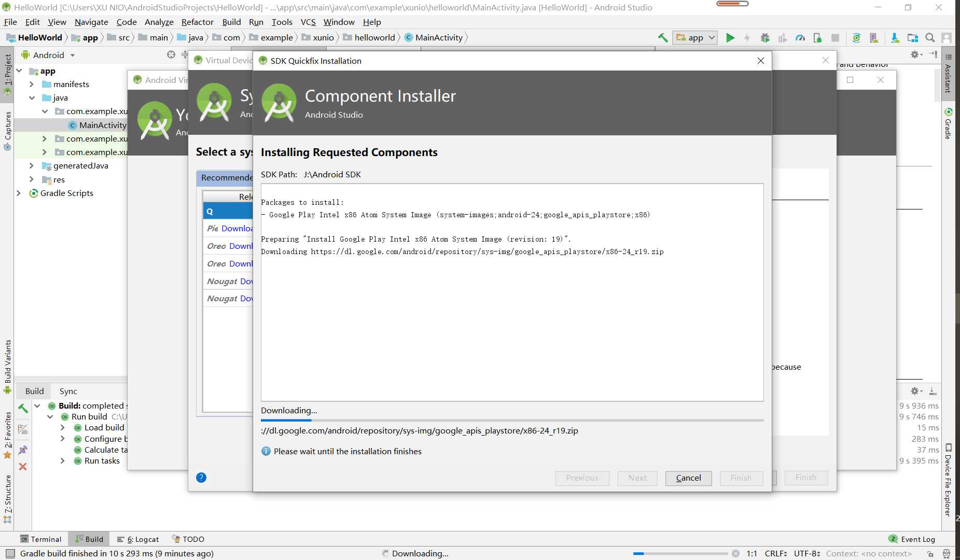Screen dimensions: 960x560
Task: Open settings gear in assistant panel header
Action: pos(915,54)
